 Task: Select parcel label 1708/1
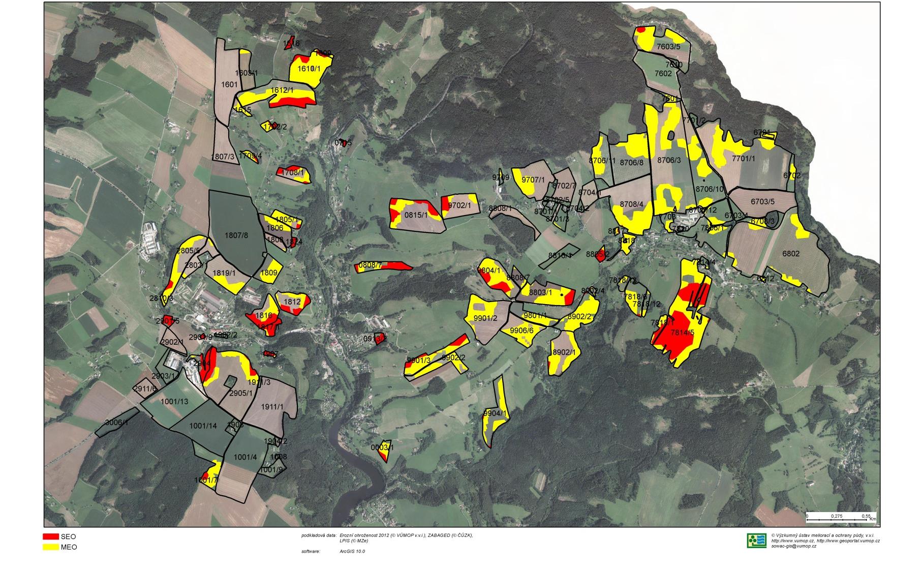pos(292,172)
